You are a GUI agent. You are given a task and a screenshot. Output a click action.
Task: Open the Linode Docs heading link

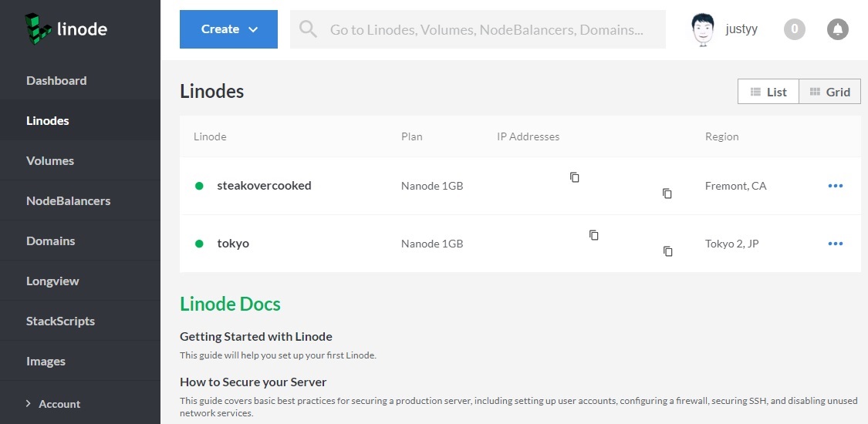click(230, 304)
